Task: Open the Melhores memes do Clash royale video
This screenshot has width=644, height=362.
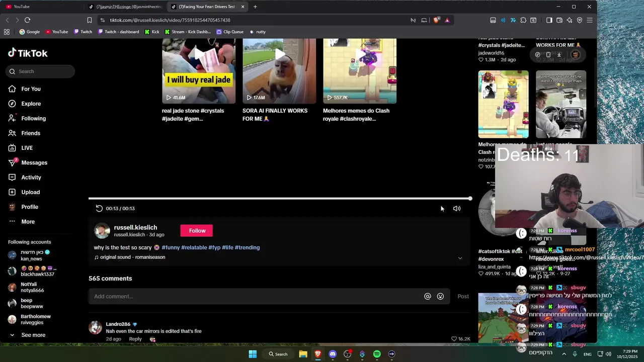Action: coord(360,71)
